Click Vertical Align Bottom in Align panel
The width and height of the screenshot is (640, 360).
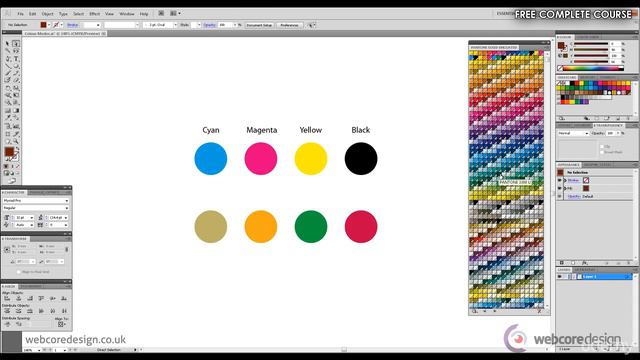coord(64,299)
